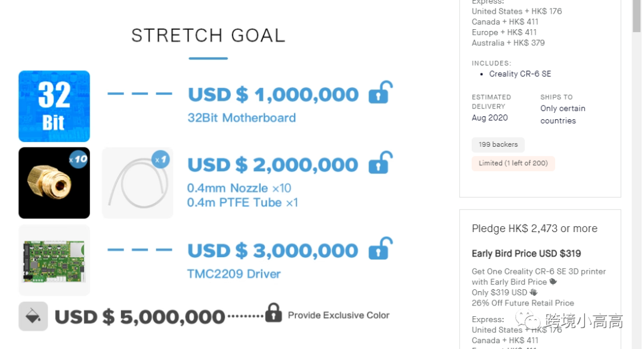
Task: Click the 32 Bit motherboard icon
Action: [54, 106]
